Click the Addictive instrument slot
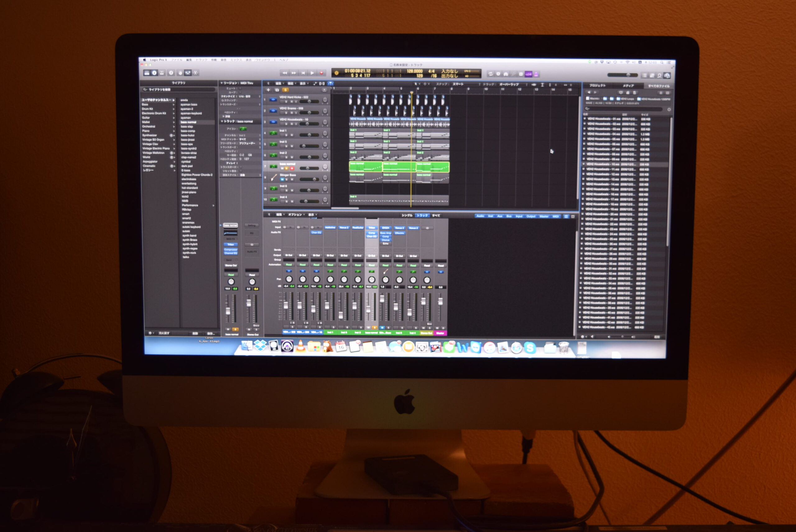 330,228
